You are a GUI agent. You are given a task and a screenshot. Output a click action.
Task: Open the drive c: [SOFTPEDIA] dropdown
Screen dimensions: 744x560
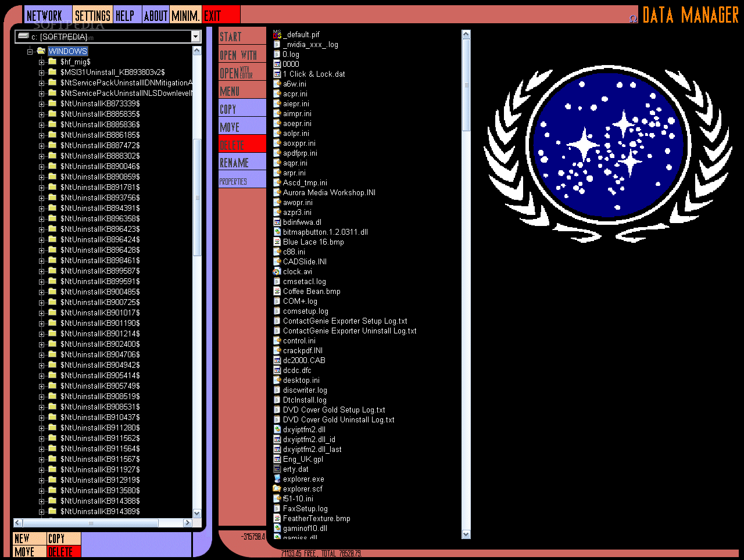pyautogui.click(x=195, y=37)
